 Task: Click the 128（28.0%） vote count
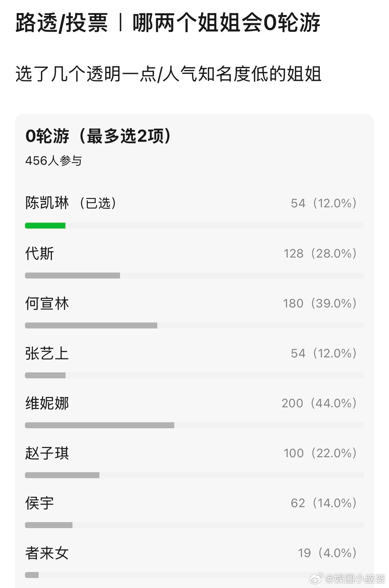click(x=320, y=254)
